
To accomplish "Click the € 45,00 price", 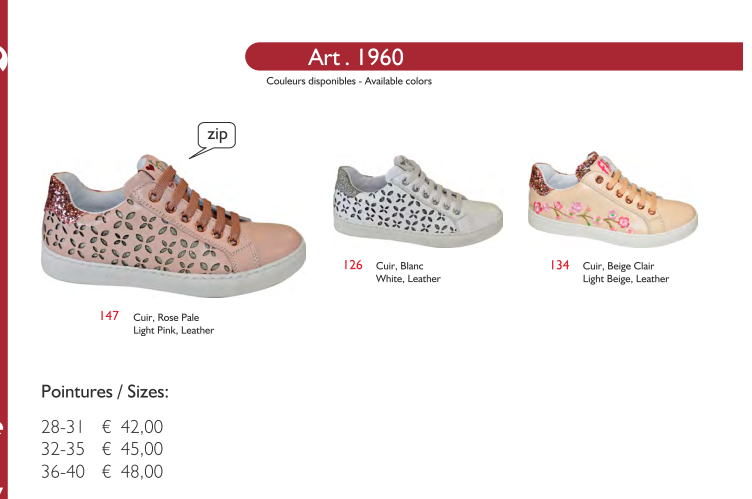I will (x=132, y=449).
